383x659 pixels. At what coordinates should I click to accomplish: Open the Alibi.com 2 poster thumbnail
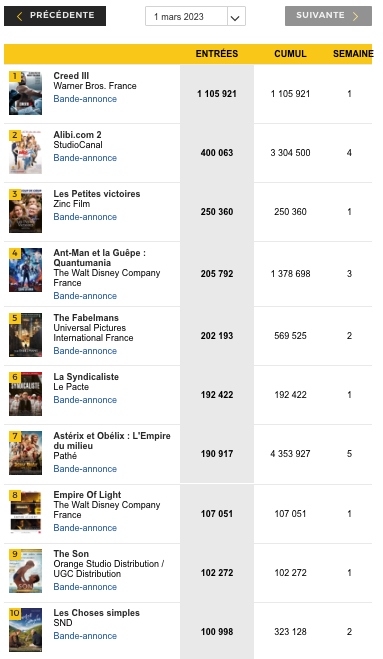pos(26,152)
